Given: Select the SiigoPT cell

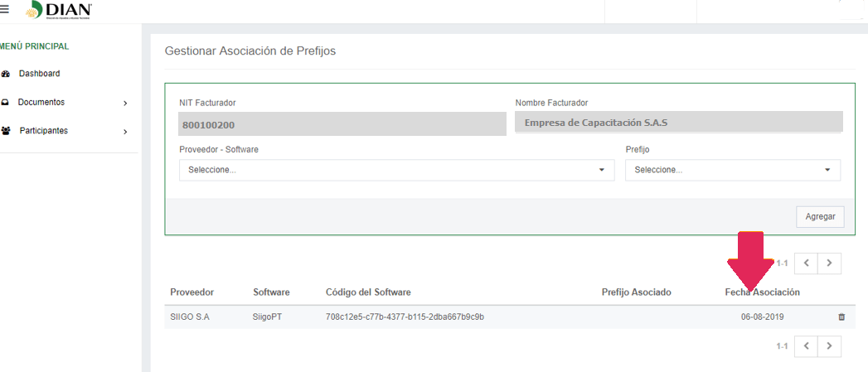Looking at the screenshot, I should [x=268, y=317].
